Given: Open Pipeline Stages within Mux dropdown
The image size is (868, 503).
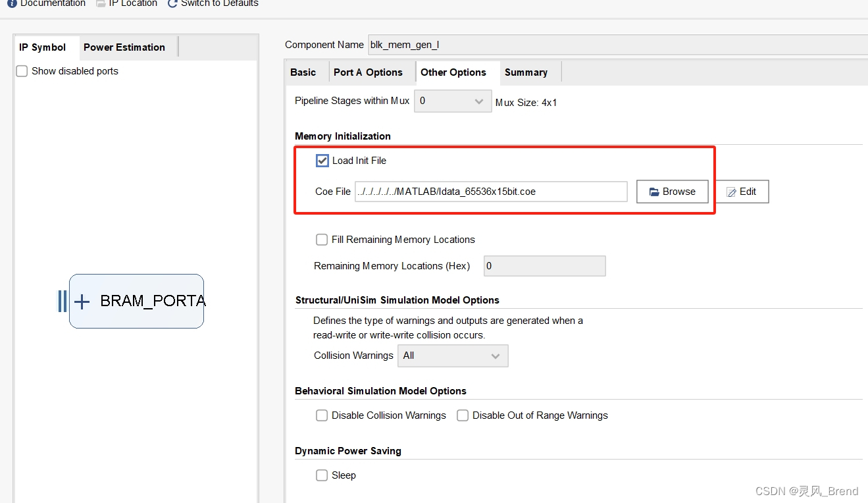Looking at the screenshot, I should tap(453, 101).
